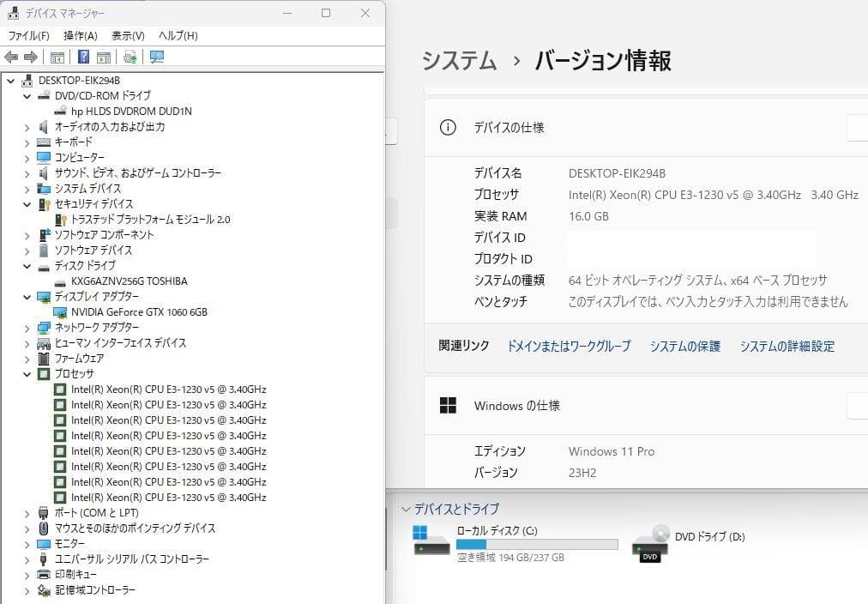The height and width of the screenshot is (604, 868).
Task: Expand the ネットワーク アダプター category
Action: tap(27, 327)
